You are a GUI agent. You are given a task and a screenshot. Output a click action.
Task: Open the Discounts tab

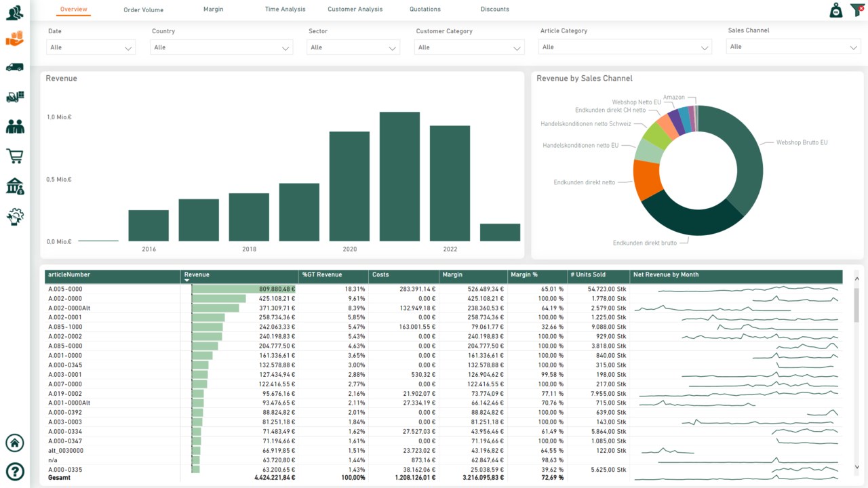click(x=494, y=9)
